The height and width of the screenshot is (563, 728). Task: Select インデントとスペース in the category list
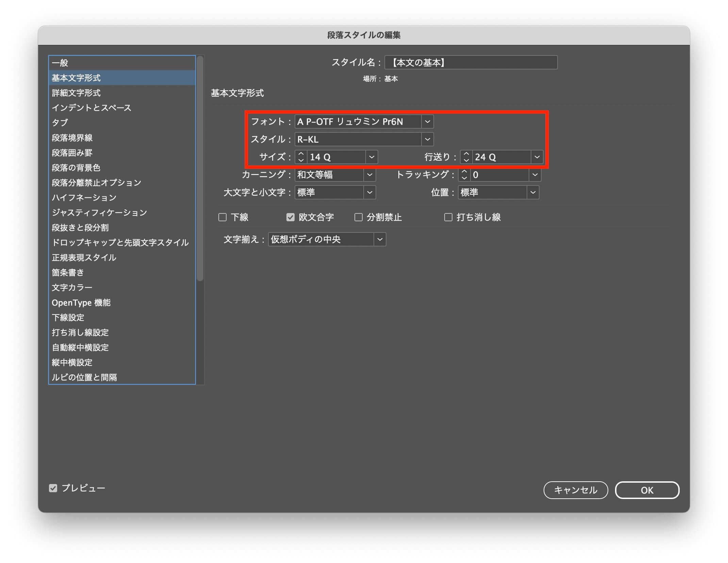click(x=91, y=108)
